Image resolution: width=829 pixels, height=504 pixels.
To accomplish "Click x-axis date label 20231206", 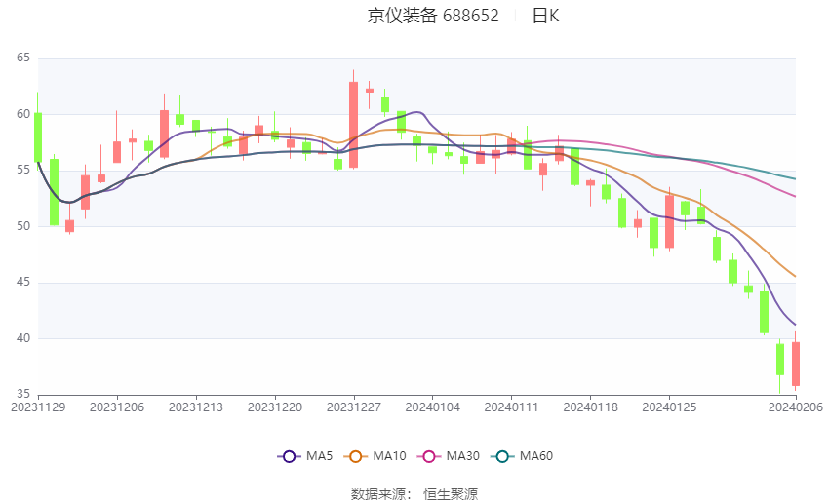I will tap(117, 407).
